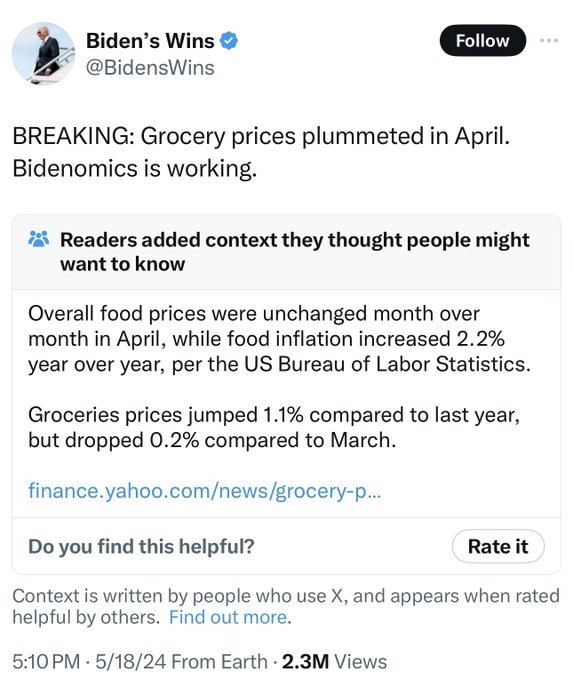573x680 pixels.
Task: Click the community notes people icon
Action: pyautogui.click(x=39, y=239)
